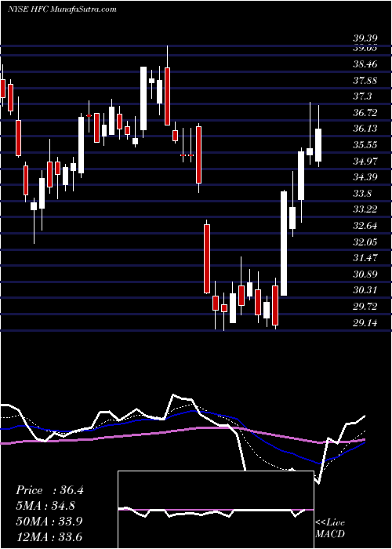Click the 32.64 price axis label
The width and height of the screenshot is (392, 549).
click(x=365, y=226)
